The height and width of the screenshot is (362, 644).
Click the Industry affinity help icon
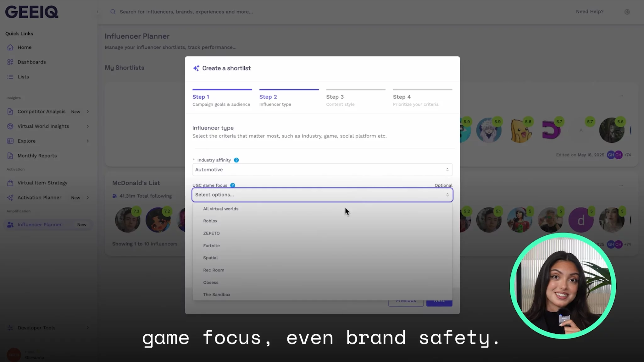pyautogui.click(x=236, y=160)
